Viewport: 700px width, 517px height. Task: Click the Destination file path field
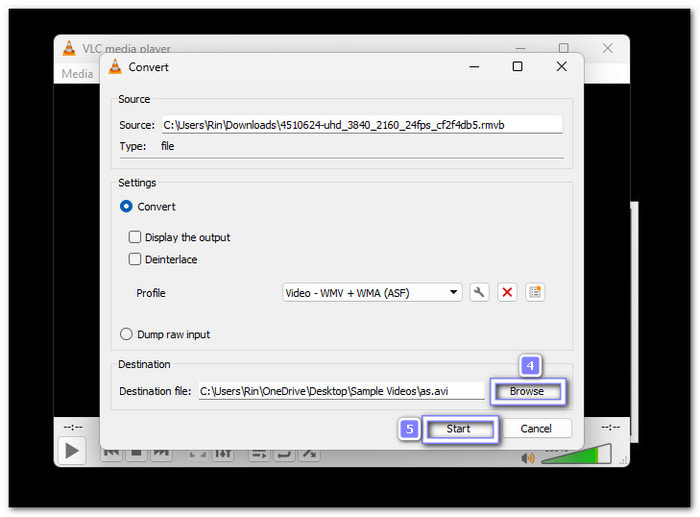342,392
